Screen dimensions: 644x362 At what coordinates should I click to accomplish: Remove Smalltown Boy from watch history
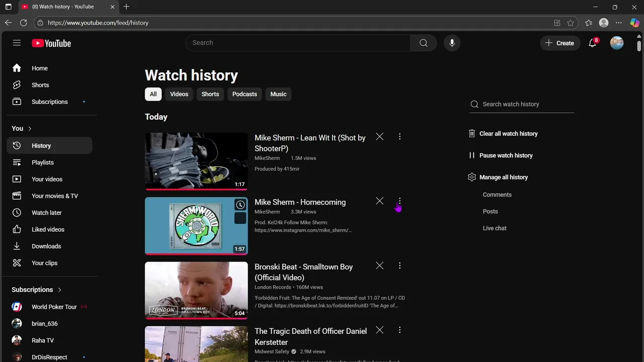[x=380, y=265]
